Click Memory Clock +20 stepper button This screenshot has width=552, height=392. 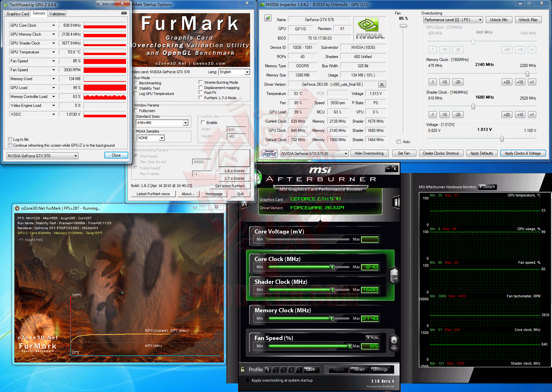coord(507,82)
